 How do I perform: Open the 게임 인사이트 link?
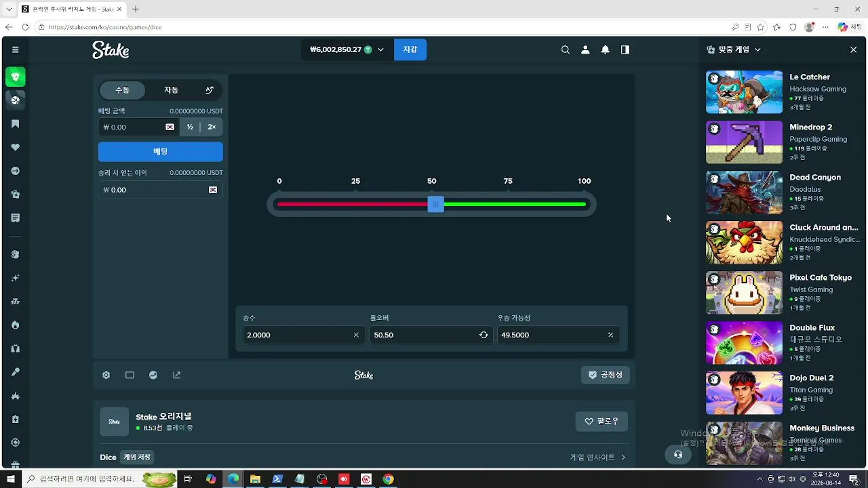(597, 457)
